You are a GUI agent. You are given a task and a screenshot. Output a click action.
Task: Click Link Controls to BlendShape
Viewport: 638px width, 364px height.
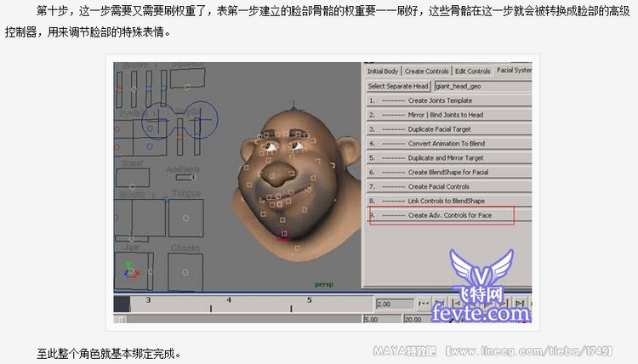448,201
